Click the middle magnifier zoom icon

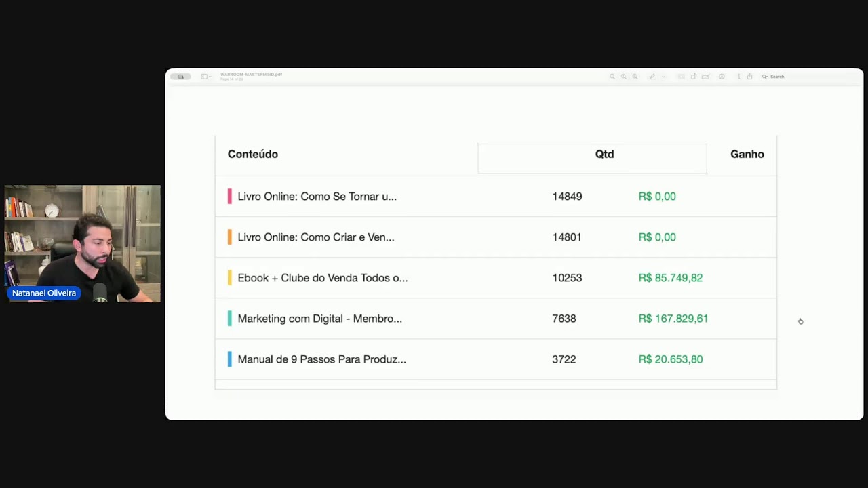click(x=624, y=77)
